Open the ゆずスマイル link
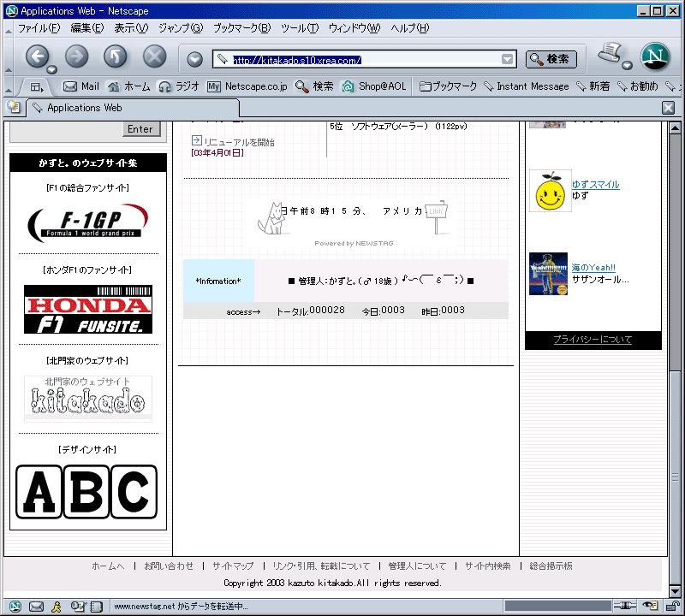Image resolution: width=685 pixels, height=616 pixels. click(595, 185)
